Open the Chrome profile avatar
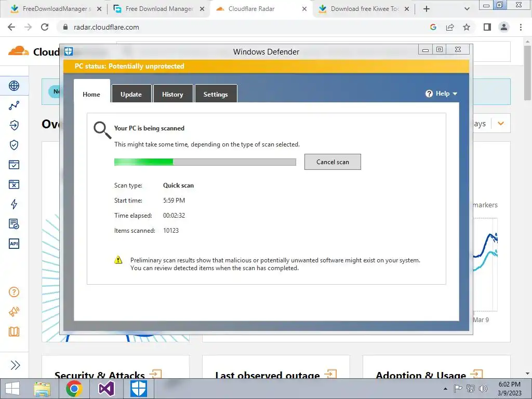The image size is (532, 399). click(504, 27)
